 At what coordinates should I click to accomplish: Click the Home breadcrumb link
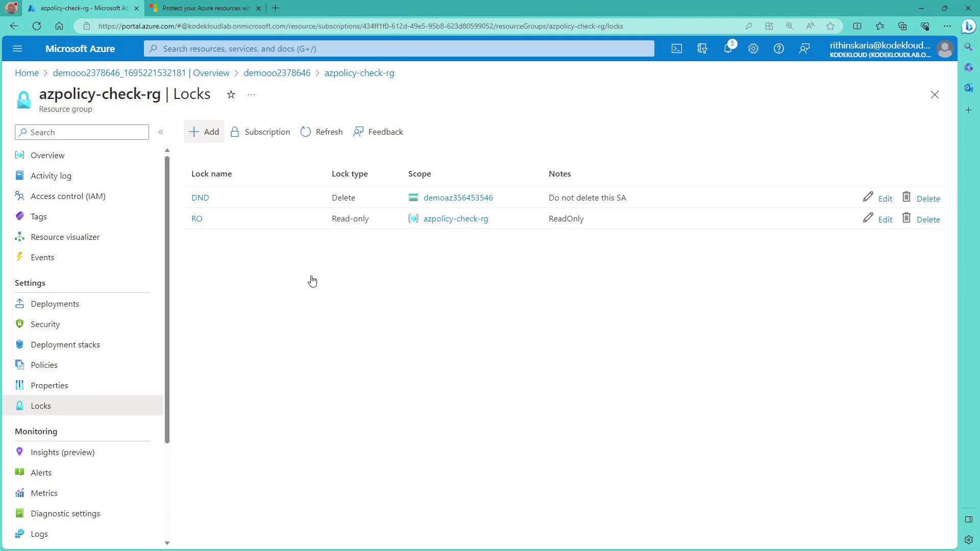(27, 73)
